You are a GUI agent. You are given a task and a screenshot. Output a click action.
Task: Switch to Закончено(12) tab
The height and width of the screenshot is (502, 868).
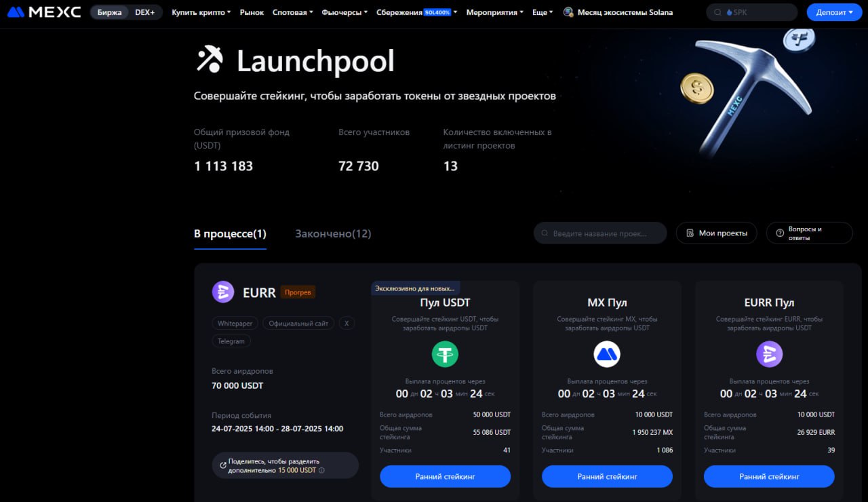tap(333, 233)
